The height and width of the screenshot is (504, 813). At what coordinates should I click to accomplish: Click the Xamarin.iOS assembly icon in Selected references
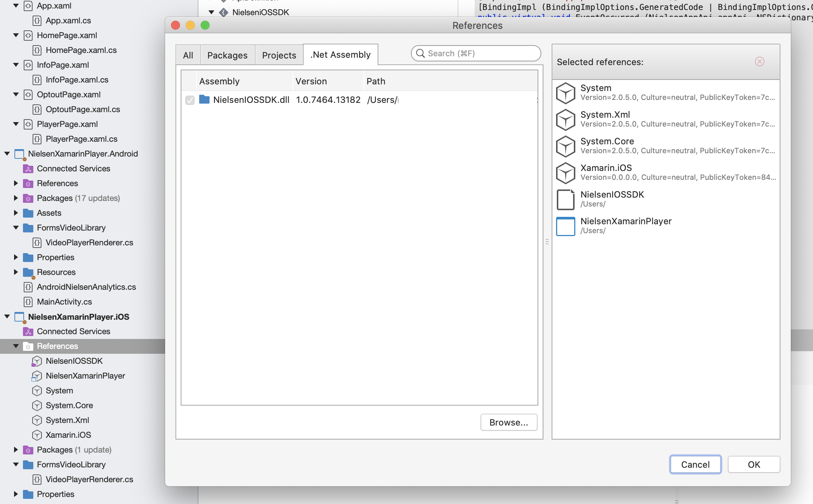pos(566,173)
